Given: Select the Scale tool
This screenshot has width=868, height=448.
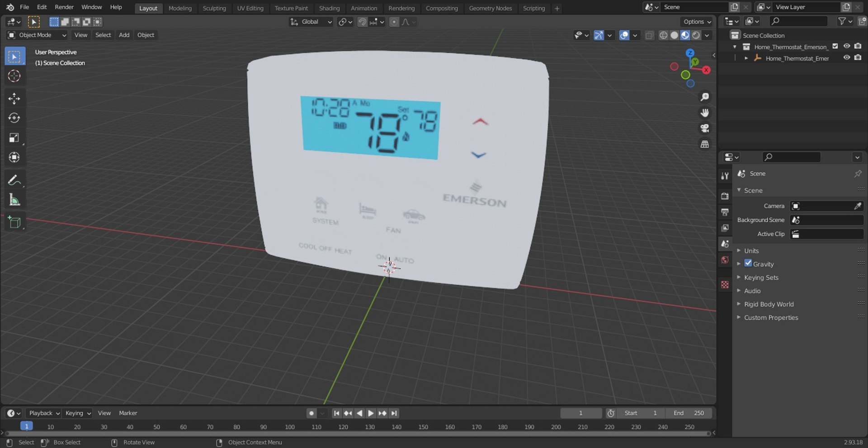Looking at the screenshot, I should [14, 137].
